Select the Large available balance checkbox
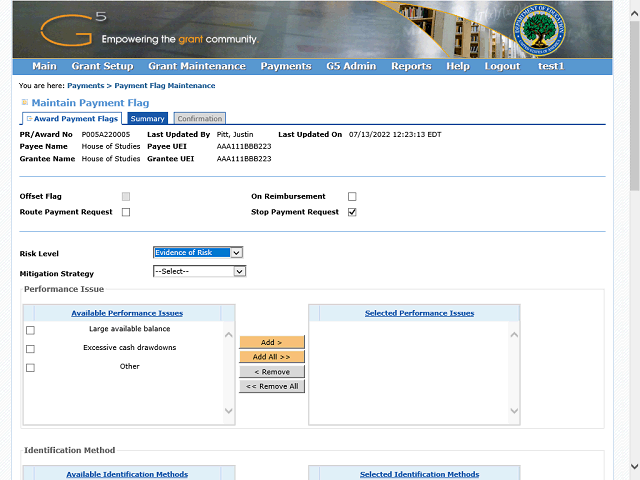Image resolution: width=640 pixels, height=480 pixels. (x=30, y=330)
